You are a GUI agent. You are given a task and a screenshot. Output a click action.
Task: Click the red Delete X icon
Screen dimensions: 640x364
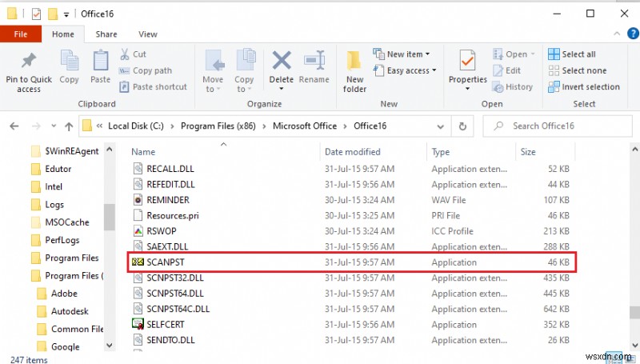(282, 61)
